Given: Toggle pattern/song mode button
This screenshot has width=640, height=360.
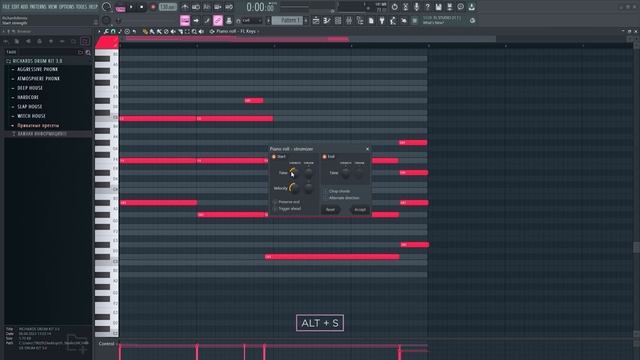Looking at the screenshot, I should [120, 7].
